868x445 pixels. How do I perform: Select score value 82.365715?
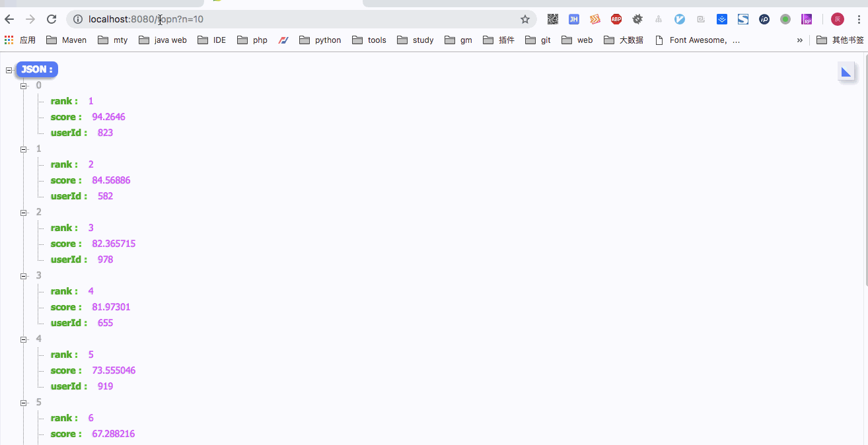(114, 244)
